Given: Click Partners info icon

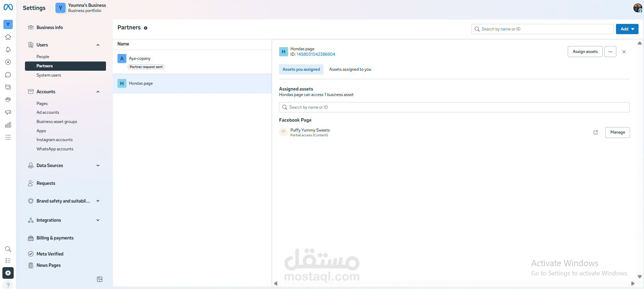Looking at the screenshot, I should coord(146,28).
